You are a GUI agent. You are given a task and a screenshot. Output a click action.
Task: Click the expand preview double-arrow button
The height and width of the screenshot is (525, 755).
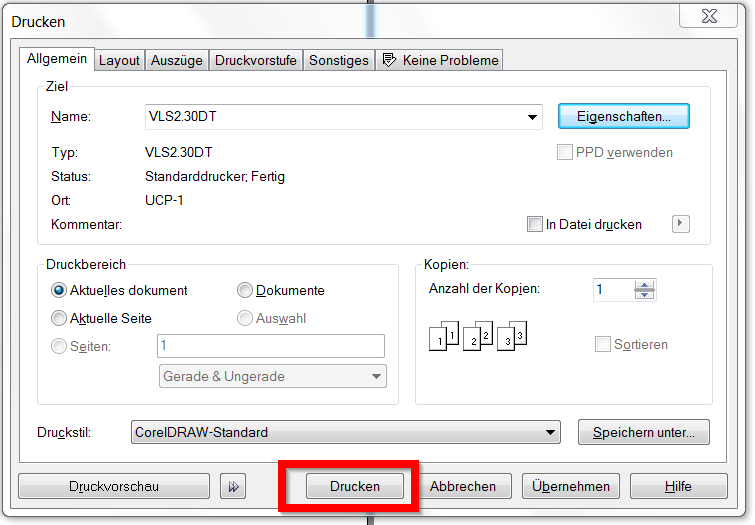233,486
